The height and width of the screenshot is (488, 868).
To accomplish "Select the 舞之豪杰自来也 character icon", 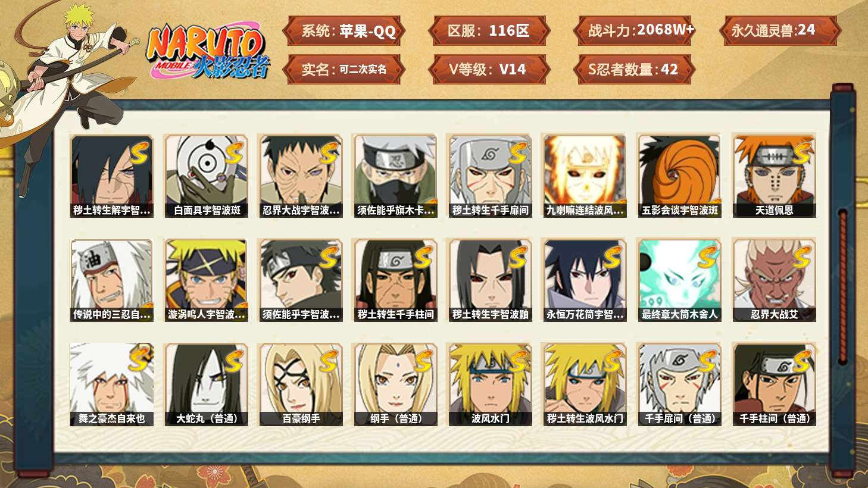I will [x=111, y=384].
